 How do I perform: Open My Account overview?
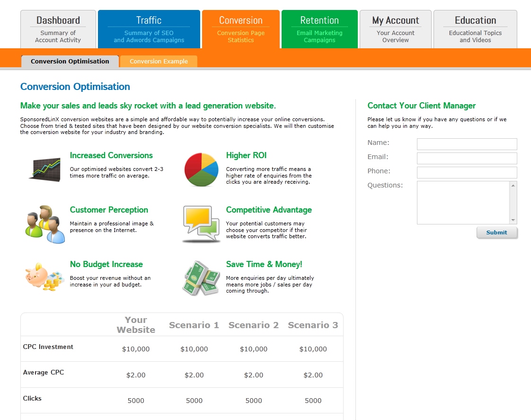coord(395,28)
